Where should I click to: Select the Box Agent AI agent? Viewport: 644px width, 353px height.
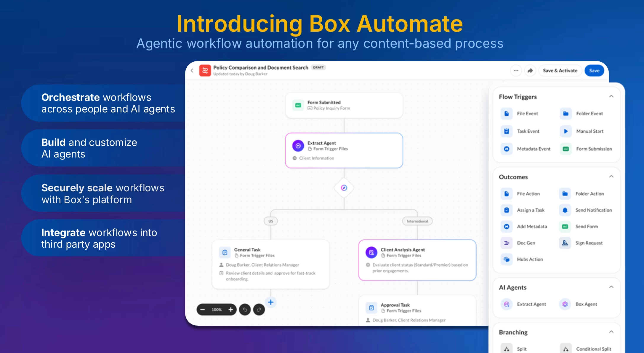[x=586, y=304]
